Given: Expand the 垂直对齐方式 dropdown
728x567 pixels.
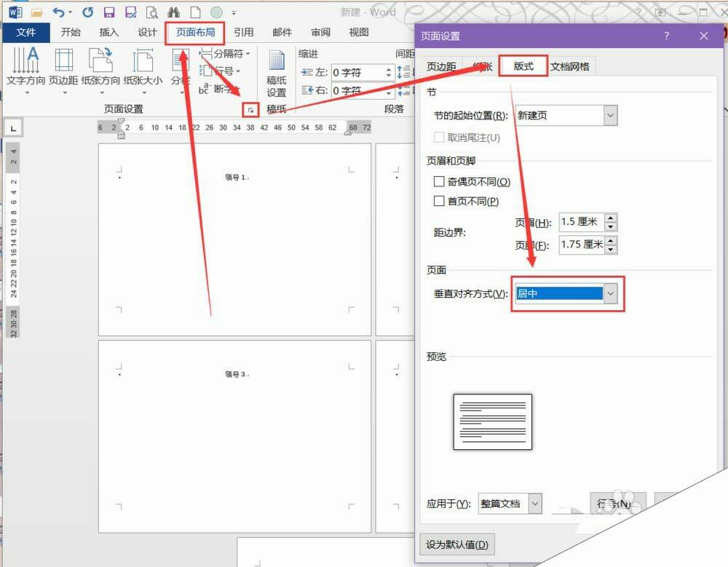Looking at the screenshot, I should coord(611,293).
